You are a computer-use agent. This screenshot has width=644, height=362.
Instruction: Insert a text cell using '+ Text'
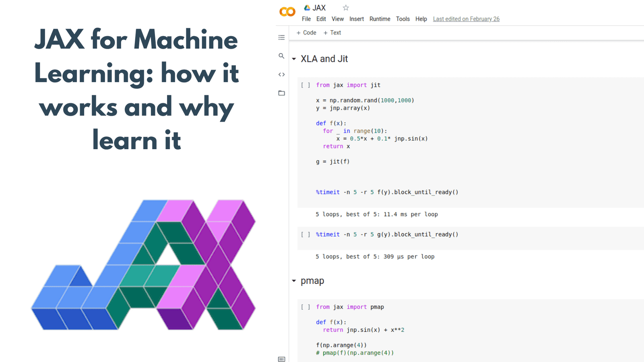coord(332,33)
